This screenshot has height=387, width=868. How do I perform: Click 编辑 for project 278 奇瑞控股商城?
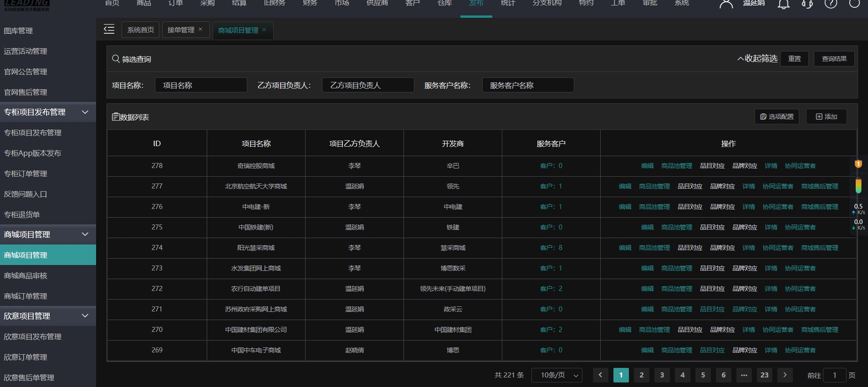coord(647,166)
